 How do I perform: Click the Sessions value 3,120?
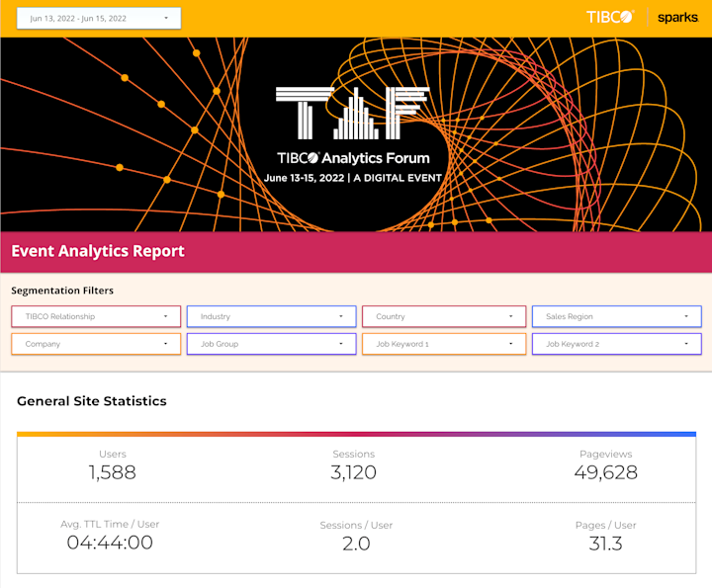point(353,472)
